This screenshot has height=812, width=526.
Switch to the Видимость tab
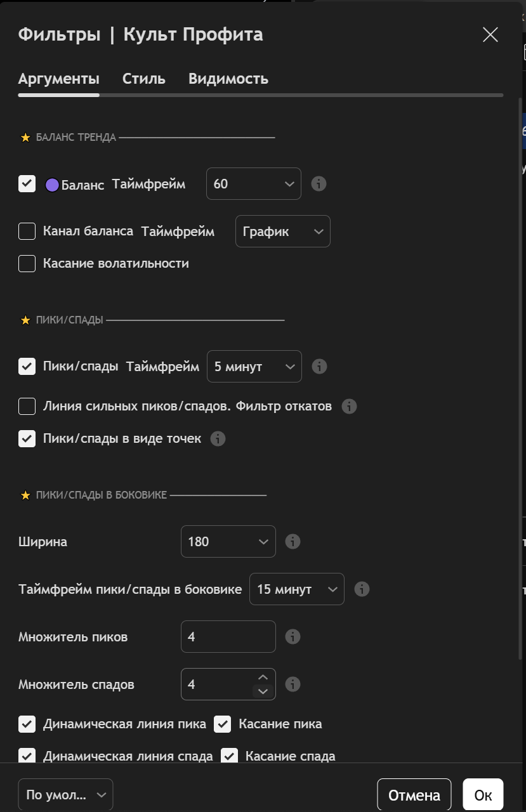[x=228, y=79]
